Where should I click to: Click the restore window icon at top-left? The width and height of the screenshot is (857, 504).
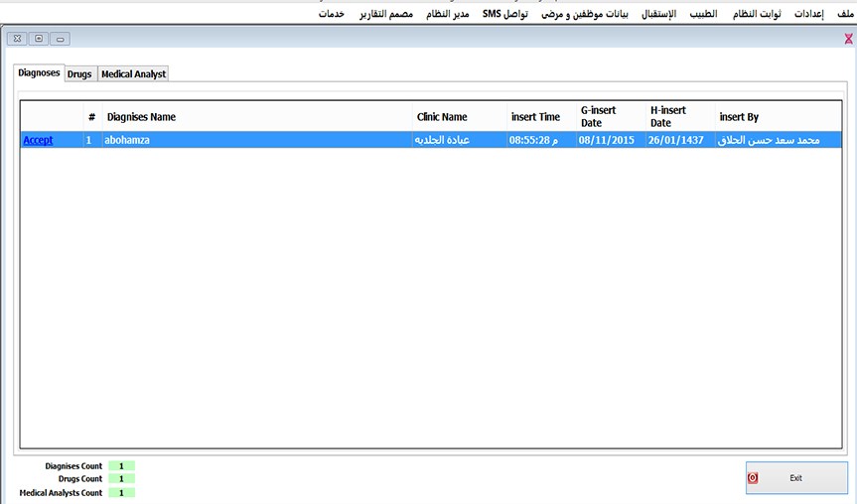(39, 39)
